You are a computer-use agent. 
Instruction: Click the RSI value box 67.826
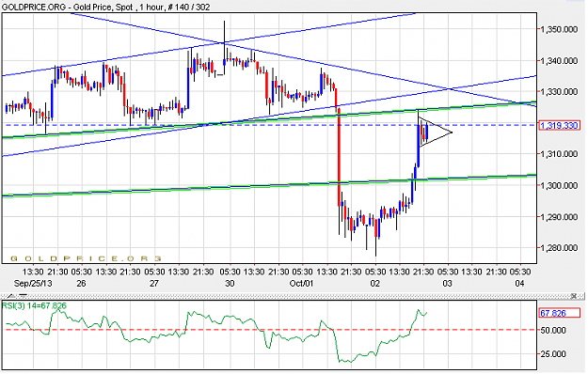coord(560,313)
